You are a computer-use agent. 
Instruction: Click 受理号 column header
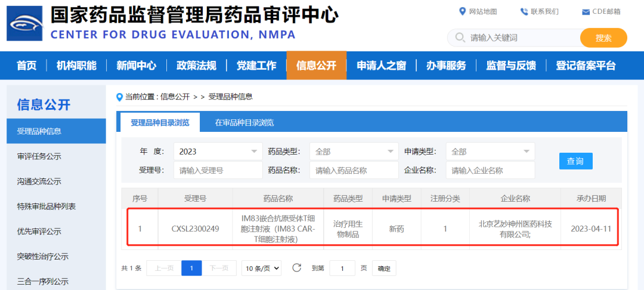pos(196,198)
